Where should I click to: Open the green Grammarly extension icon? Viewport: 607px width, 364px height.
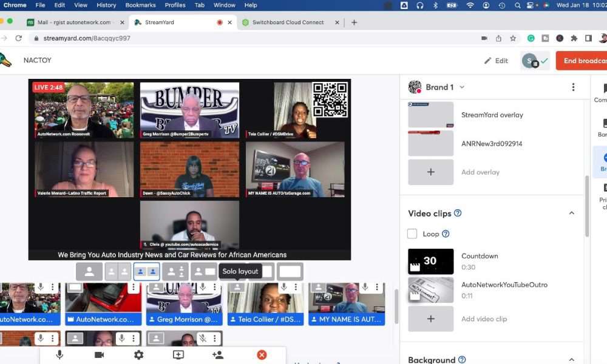531,38
